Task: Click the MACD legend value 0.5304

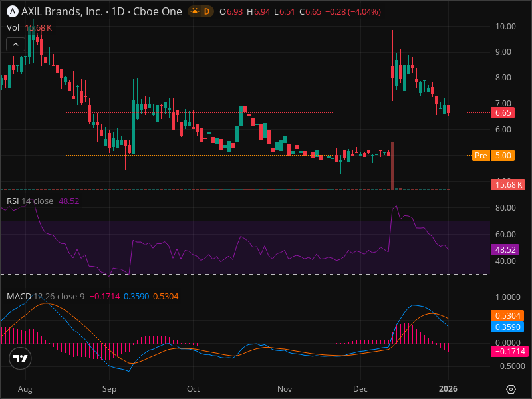Action: coord(166,296)
